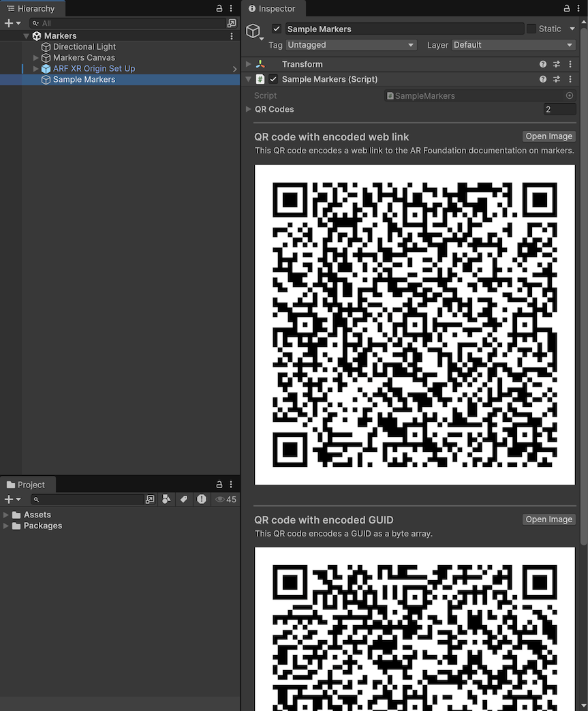
Task: Click Search by Label tag icon
Action: pos(183,500)
